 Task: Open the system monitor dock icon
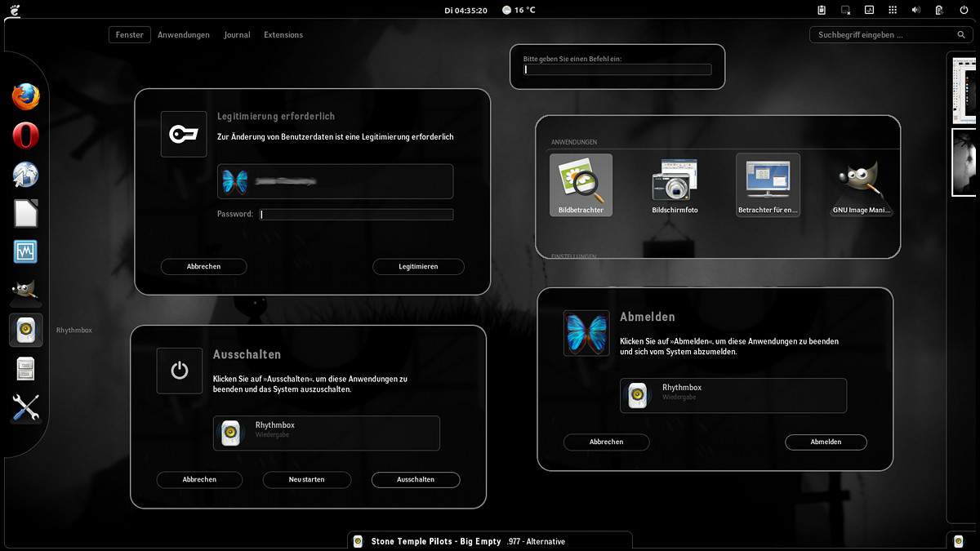25,251
